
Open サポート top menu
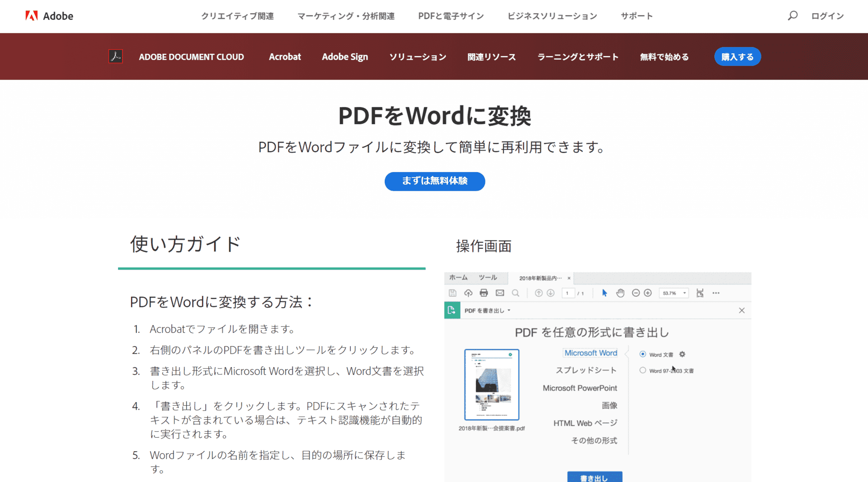point(637,16)
